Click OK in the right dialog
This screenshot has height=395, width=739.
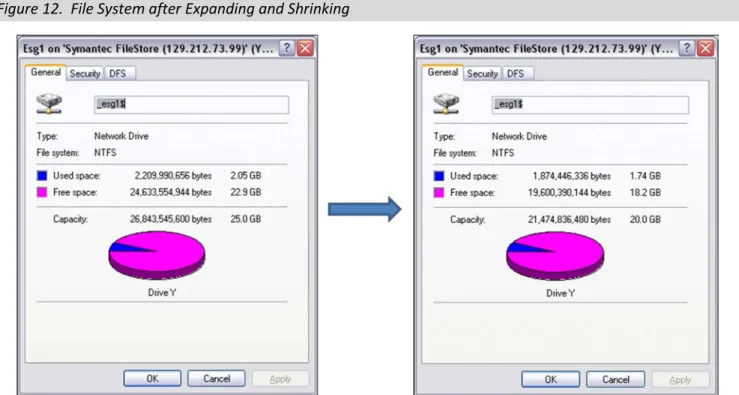(550, 379)
